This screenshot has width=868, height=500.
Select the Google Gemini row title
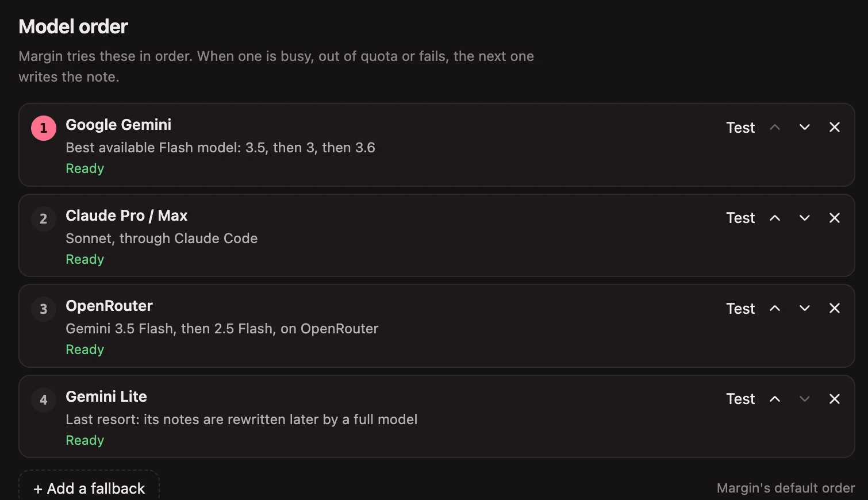coord(118,125)
